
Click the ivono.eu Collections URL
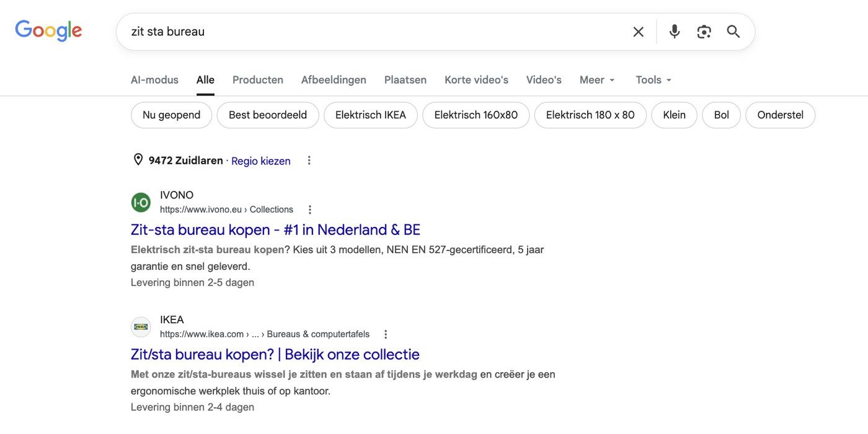226,210
